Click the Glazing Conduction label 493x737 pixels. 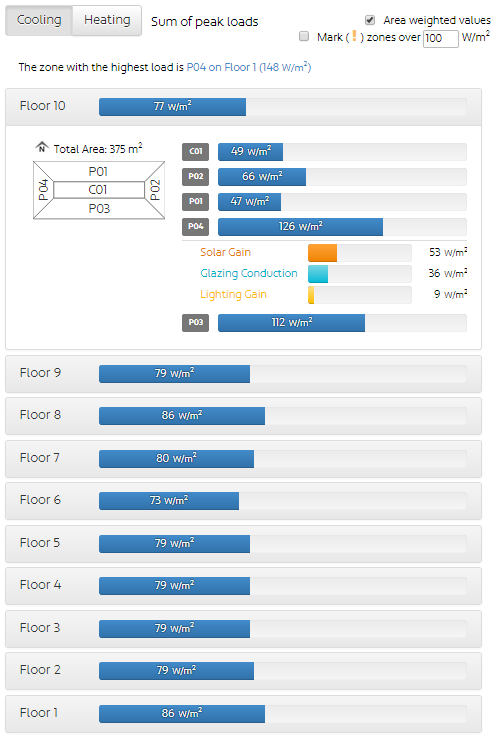tap(249, 273)
